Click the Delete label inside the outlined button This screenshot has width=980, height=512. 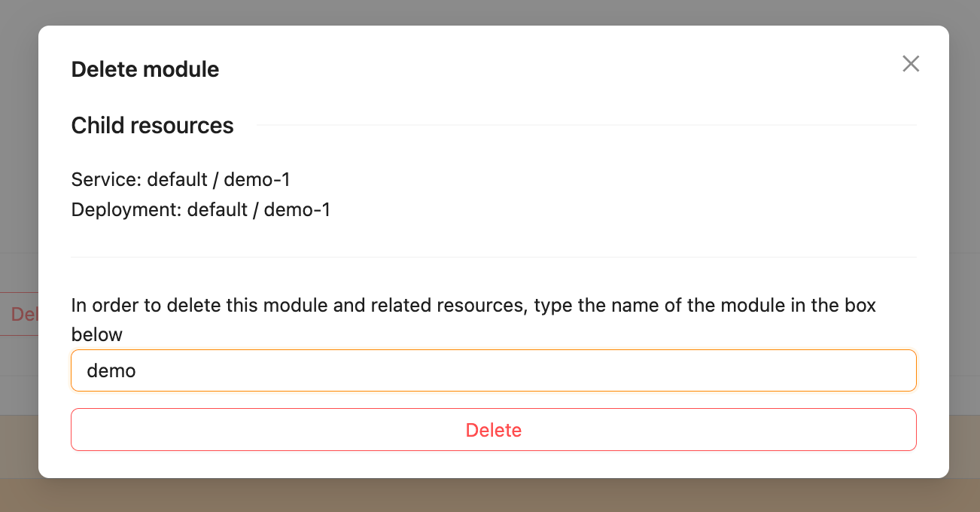click(493, 429)
